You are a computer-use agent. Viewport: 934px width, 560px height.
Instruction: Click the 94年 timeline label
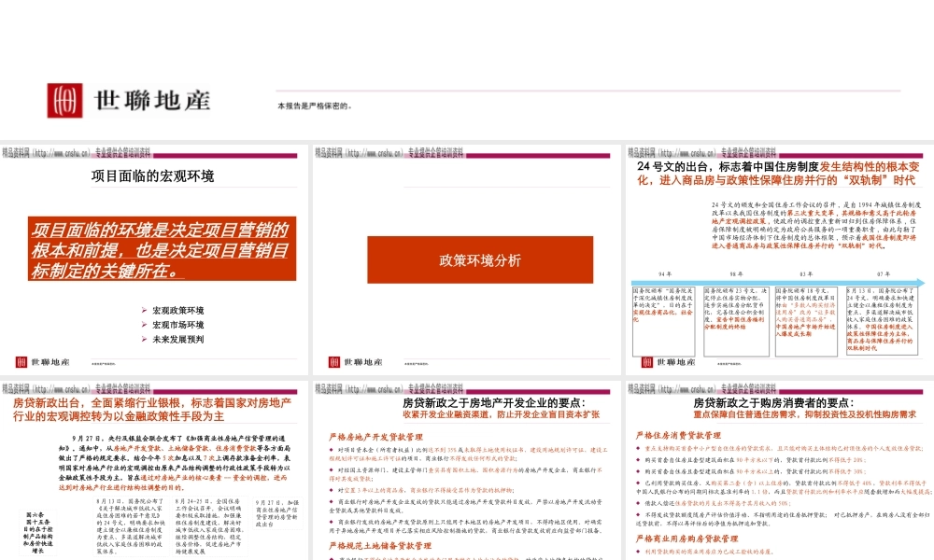[665, 274]
